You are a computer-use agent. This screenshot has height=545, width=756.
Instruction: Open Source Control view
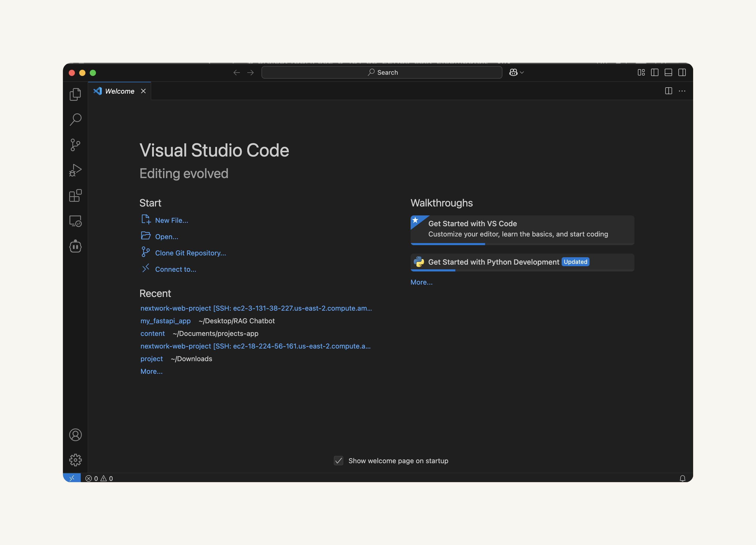(x=75, y=145)
